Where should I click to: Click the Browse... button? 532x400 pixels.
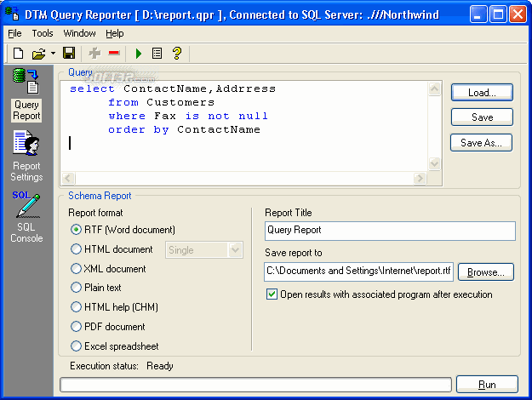pos(485,272)
